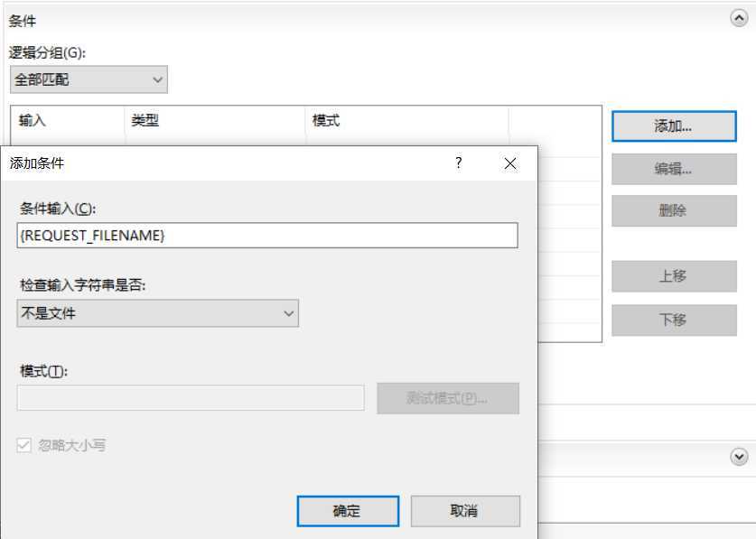Click the 模式 pattern input field
The image size is (756, 539).
pos(191,398)
